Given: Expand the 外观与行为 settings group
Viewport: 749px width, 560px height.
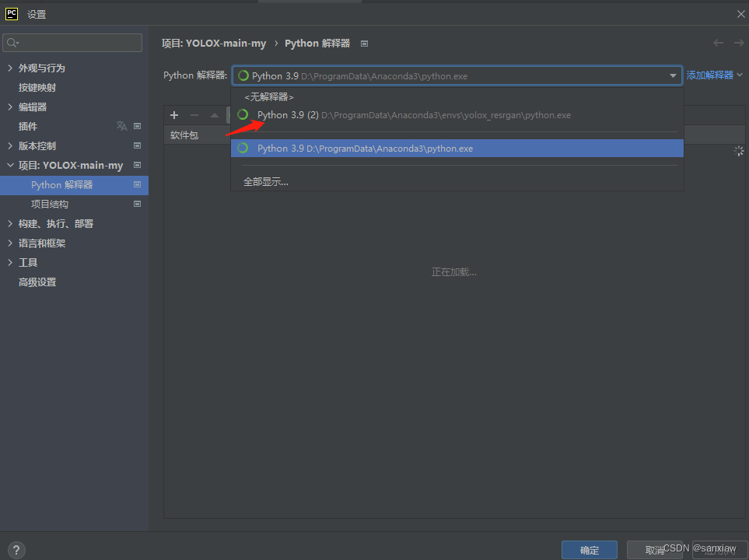Looking at the screenshot, I should pos(10,68).
